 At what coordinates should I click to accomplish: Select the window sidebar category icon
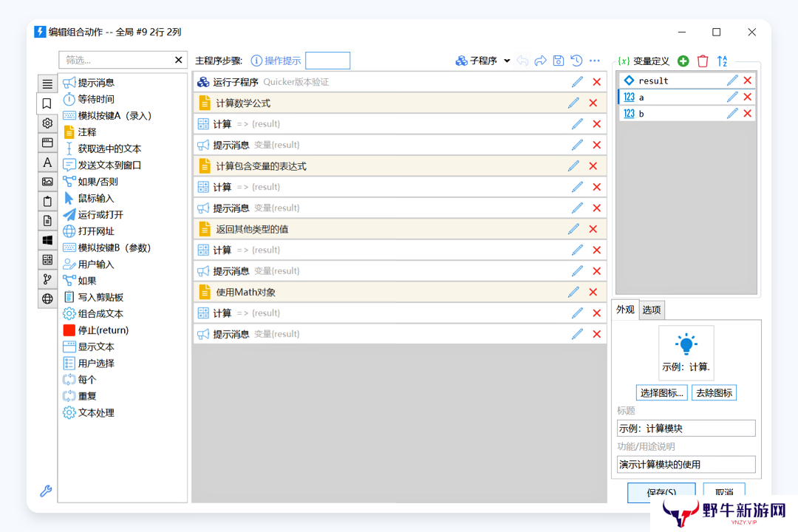47,143
